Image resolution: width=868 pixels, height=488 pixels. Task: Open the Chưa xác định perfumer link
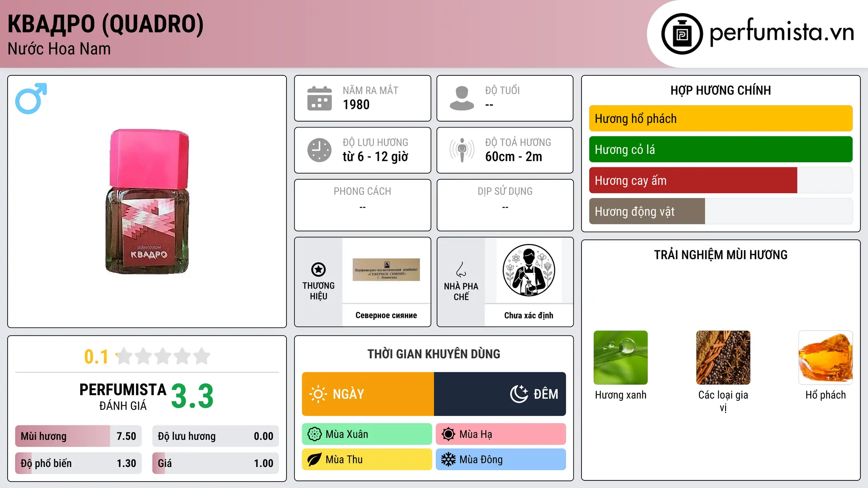[x=529, y=316]
